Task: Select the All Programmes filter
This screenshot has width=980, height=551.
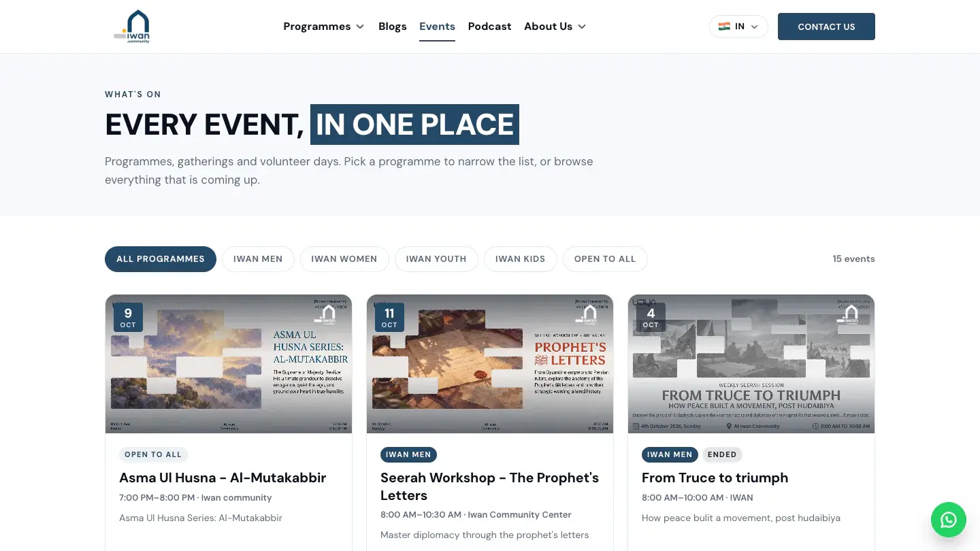Action: [x=161, y=259]
